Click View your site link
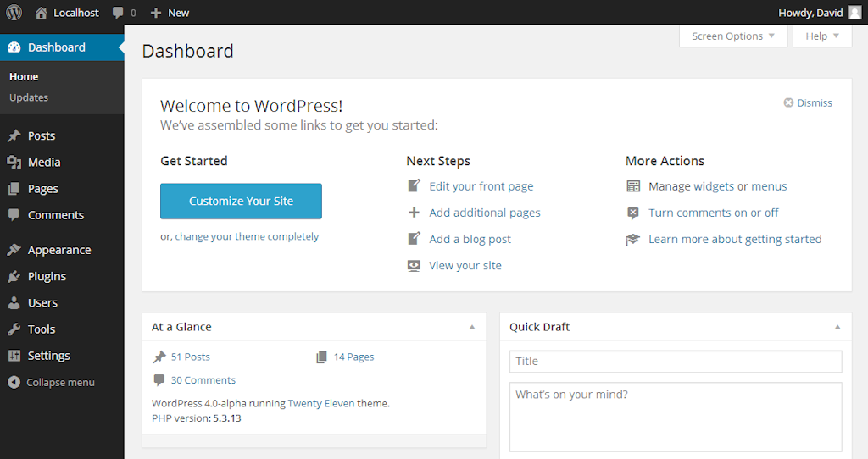The height and width of the screenshot is (459, 868). 465,266
